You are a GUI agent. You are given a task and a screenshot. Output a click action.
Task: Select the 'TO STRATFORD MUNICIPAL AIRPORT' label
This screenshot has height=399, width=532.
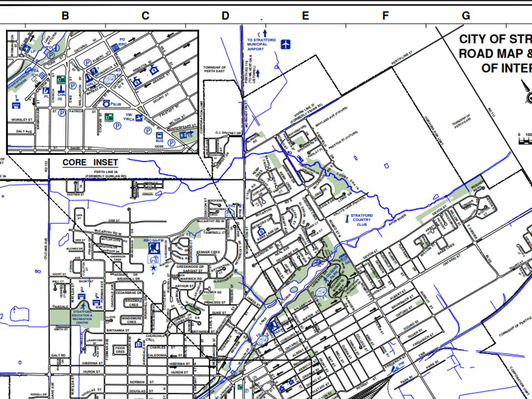pos(261,45)
